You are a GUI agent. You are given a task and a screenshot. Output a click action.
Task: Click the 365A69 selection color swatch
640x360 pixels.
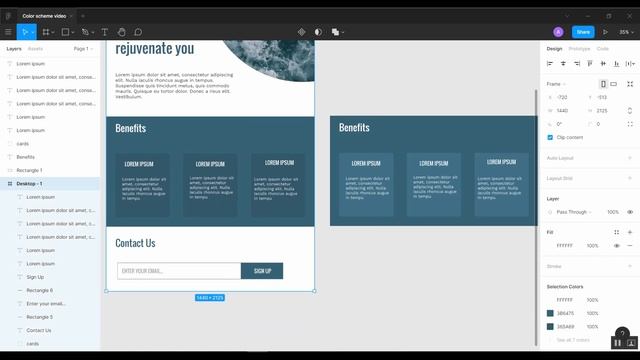550,327
